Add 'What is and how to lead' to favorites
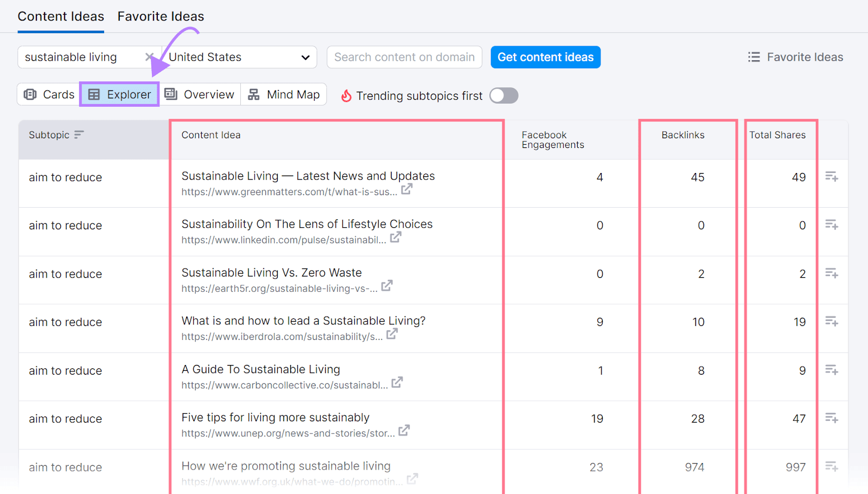Image resolution: width=868 pixels, height=494 pixels. [x=832, y=322]
